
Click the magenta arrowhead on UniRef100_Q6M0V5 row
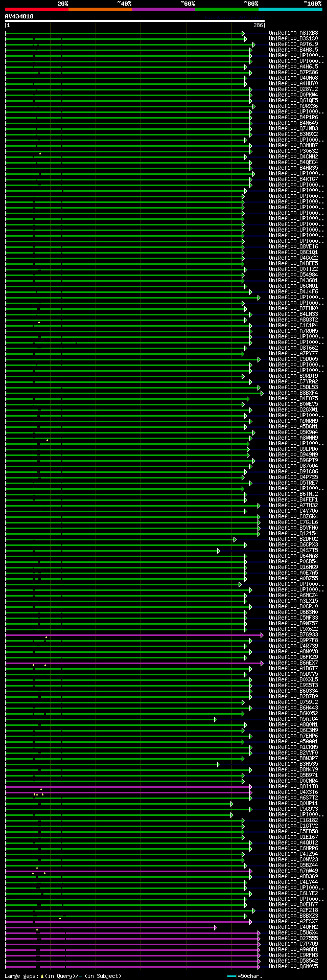[x=259, y=967]
